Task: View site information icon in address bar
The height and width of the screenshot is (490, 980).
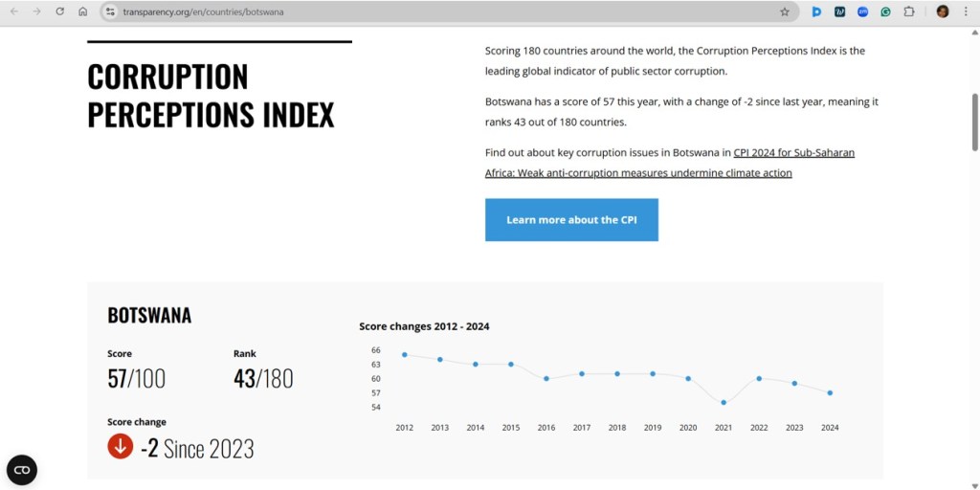Action: pos(110,11)
